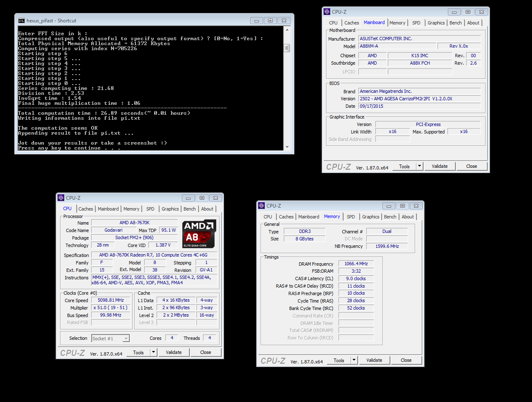532x402 pixels.
Task: Open Bench tab in Mainboard window
Action: (x=456, y=23)
